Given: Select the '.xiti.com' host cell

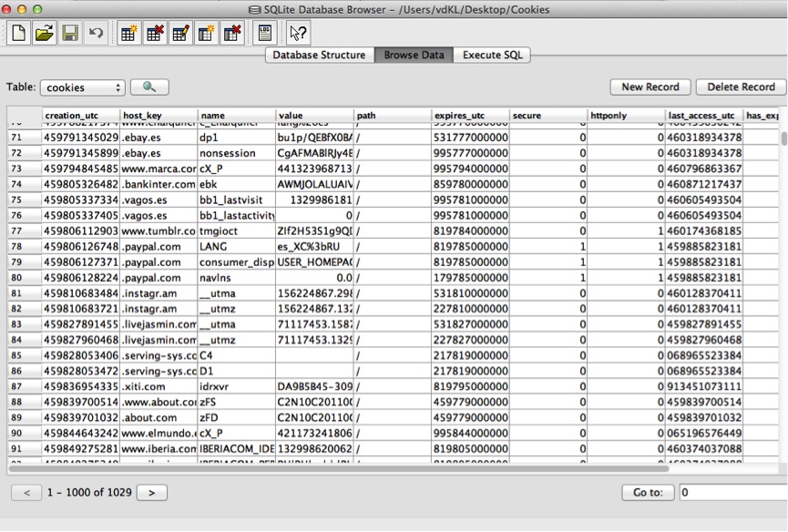Looking at the screenshot, I should click(x=159, y=386).
